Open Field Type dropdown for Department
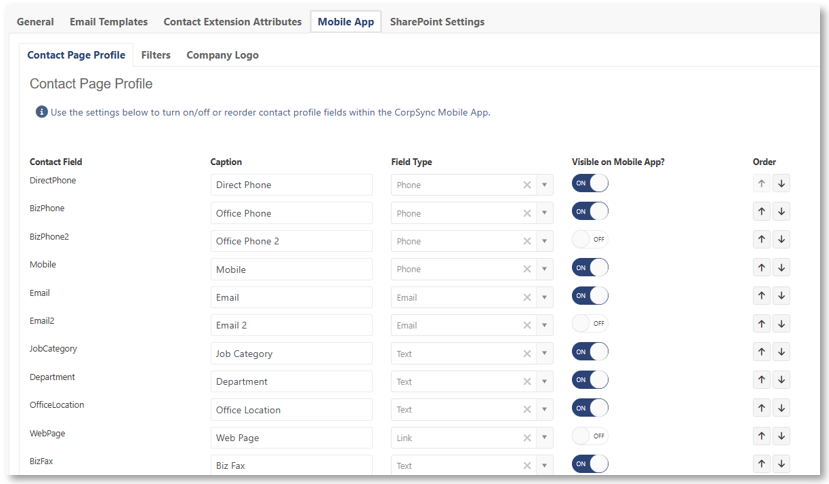The height and width of the screenshot is (484, 829). (545, 381)
